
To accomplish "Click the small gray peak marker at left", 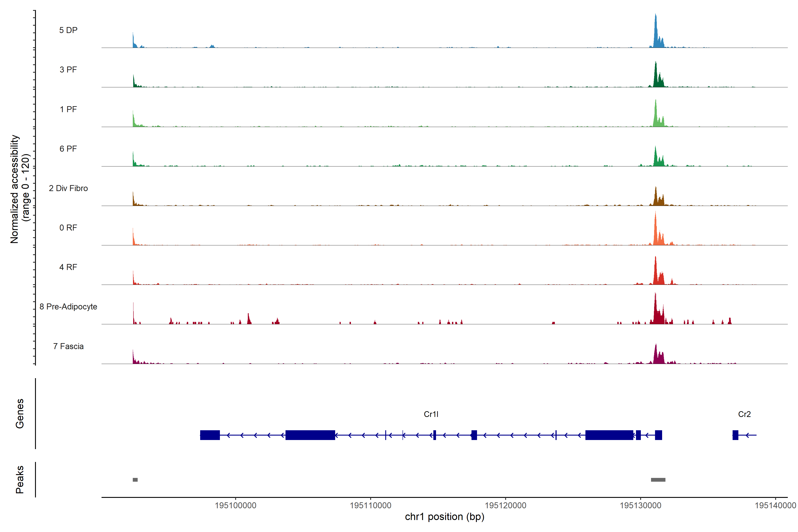I will (x=135, y=480).
